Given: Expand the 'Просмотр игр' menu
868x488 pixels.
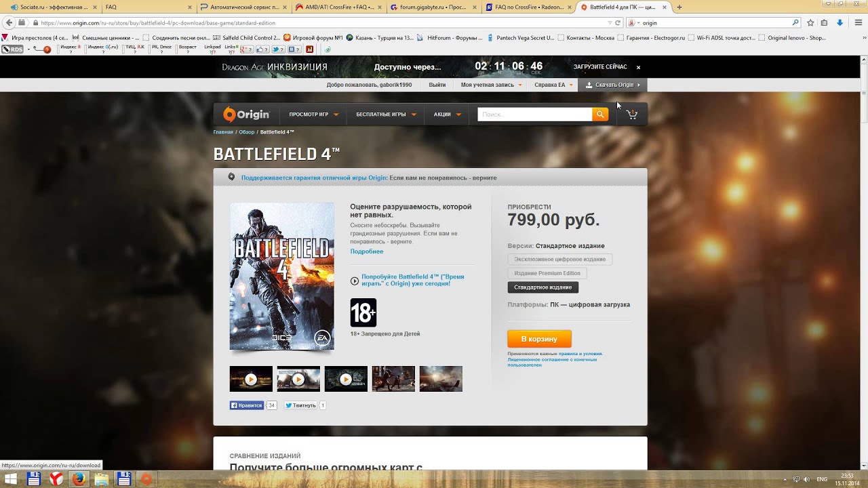Looking at the screenshot, I should pos(313,115).
